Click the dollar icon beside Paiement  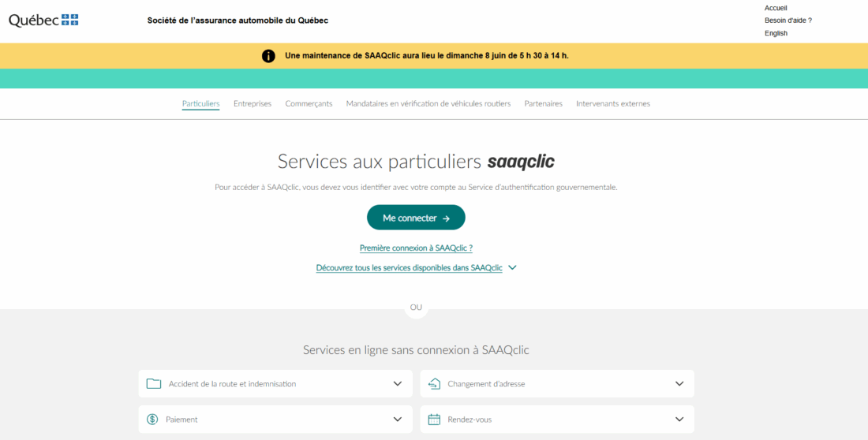(x=152, y=419)
